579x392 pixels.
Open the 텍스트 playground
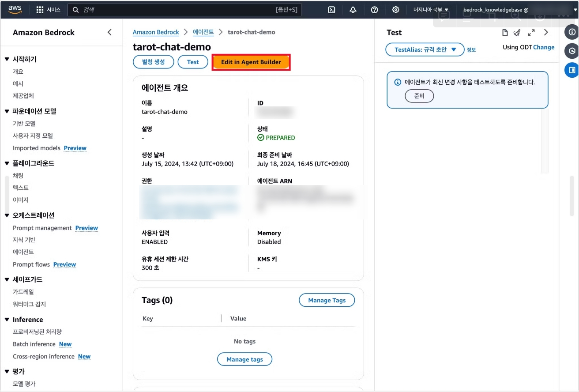[x=21, y=188]
